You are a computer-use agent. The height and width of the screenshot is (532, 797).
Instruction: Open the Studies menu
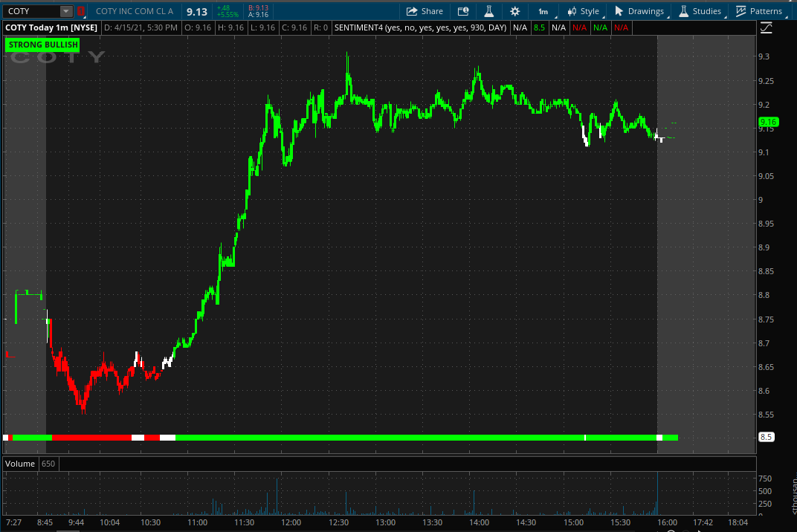pos(700,11)
